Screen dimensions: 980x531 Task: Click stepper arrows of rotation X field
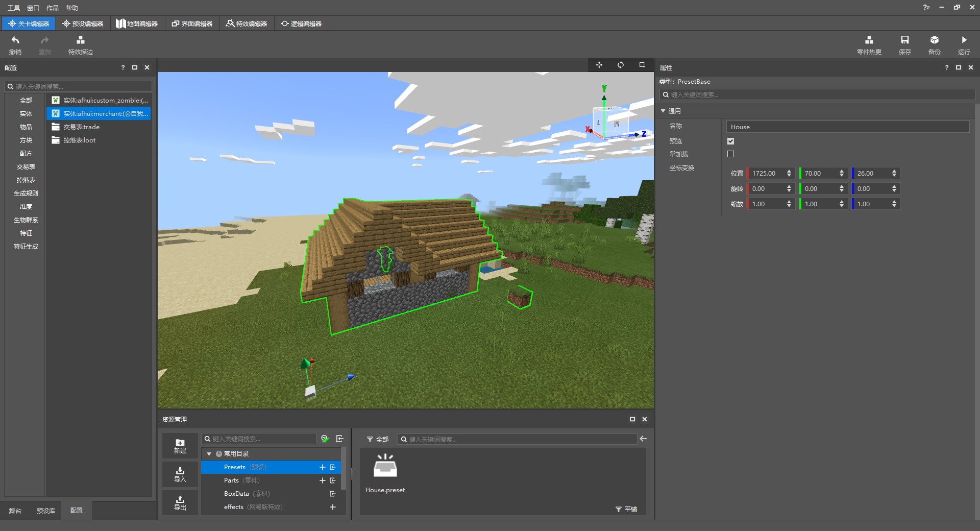[789, 189]
